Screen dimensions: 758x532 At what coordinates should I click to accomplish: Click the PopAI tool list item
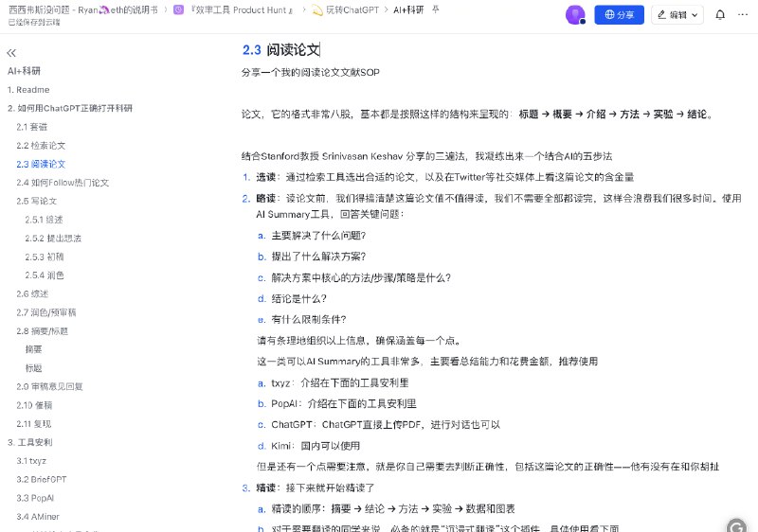(x=344, y=403)
